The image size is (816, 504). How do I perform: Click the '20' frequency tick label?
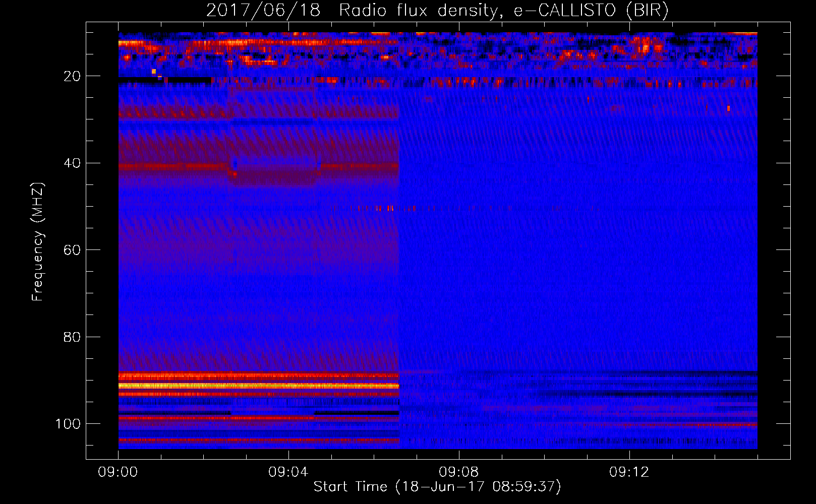72,76
